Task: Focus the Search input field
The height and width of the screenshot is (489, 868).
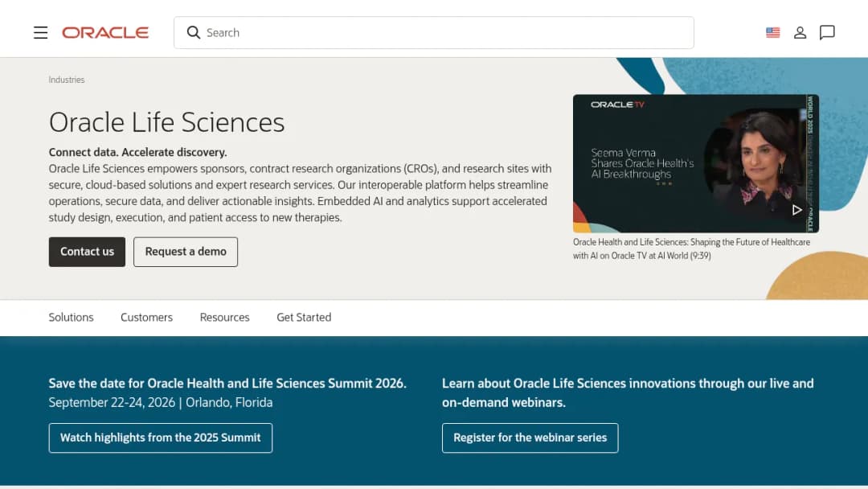Action: [x=433, y=33]
